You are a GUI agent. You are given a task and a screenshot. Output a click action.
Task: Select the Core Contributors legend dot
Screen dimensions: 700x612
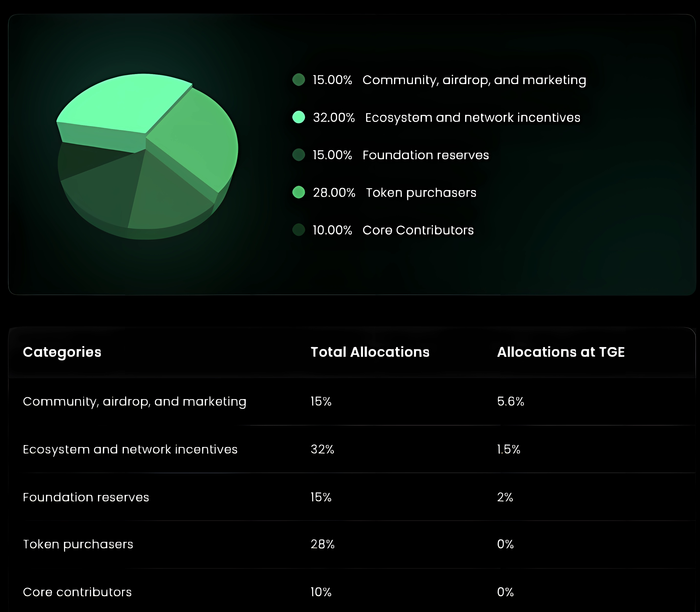[298, 230]
